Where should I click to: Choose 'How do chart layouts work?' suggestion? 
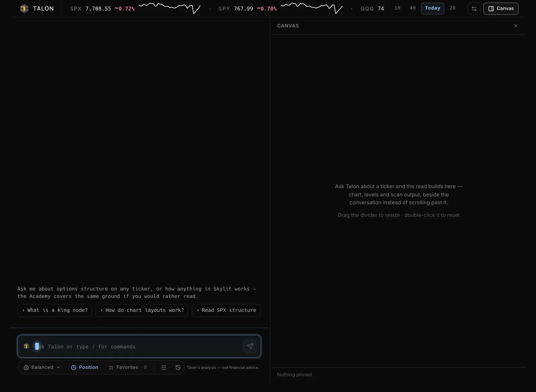[142, 310]
